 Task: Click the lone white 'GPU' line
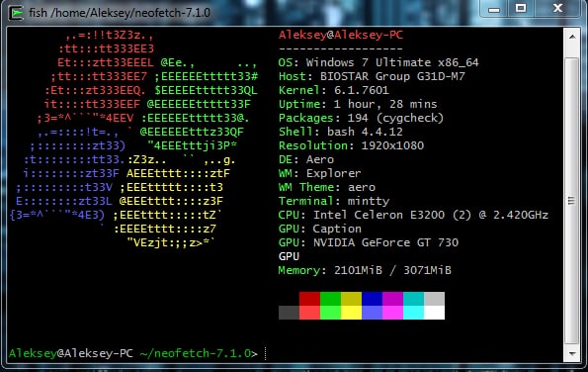[289, 257]
